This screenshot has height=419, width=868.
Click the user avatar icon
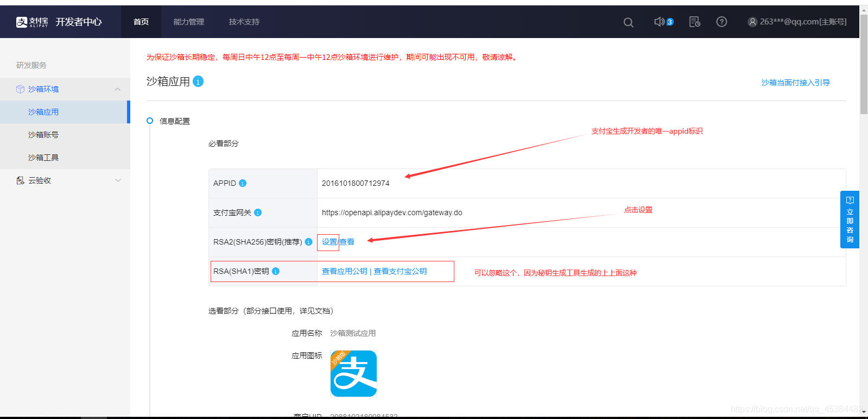(x=752, y=22)
